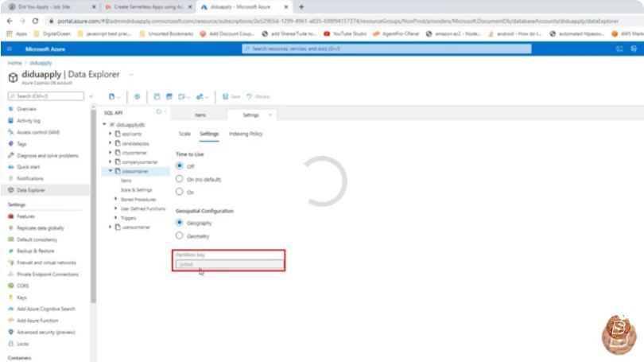The height and width of the screenshot is (362, 644).
Task: Expand Stored Procedures
Action: 116,199
